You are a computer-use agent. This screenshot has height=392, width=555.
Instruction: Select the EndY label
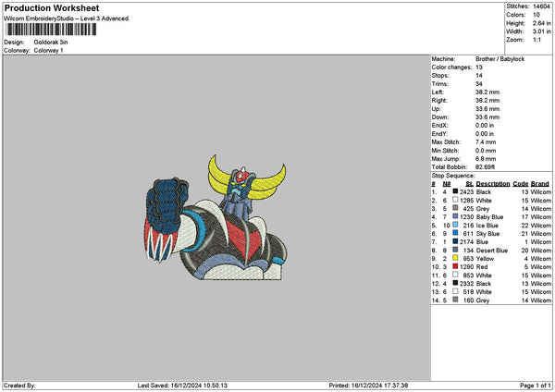click(439, 134)
